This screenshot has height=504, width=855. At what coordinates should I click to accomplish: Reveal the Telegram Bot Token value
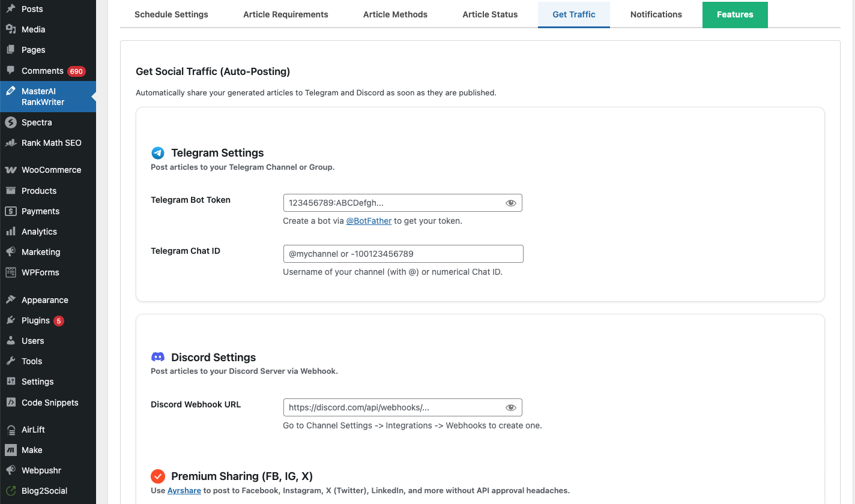511,203
